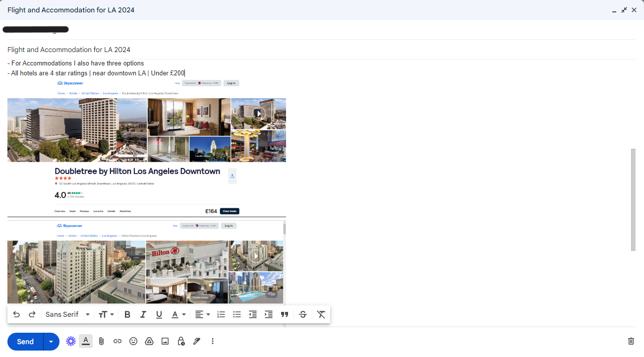Toggle strikethrough formatting
The height and width of the screenshot is (357, 644).
[303, 314]
